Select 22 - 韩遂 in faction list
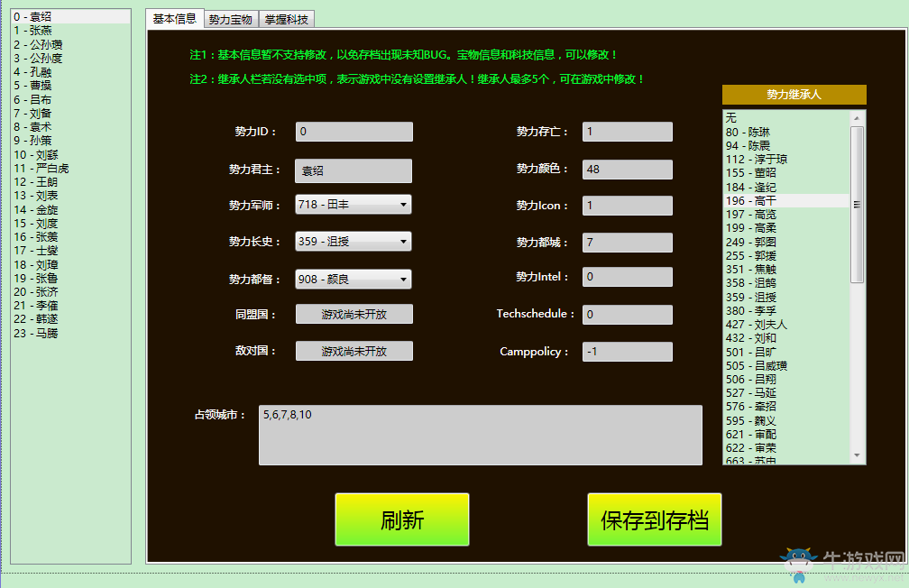This screenshot has height=588, width=909. [70, 319]
